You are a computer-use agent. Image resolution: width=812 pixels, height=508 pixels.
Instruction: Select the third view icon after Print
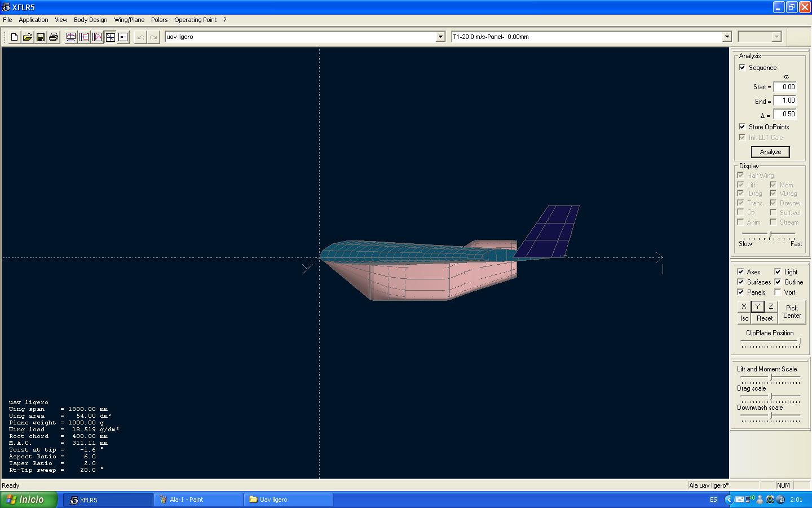tap(97, 37)
